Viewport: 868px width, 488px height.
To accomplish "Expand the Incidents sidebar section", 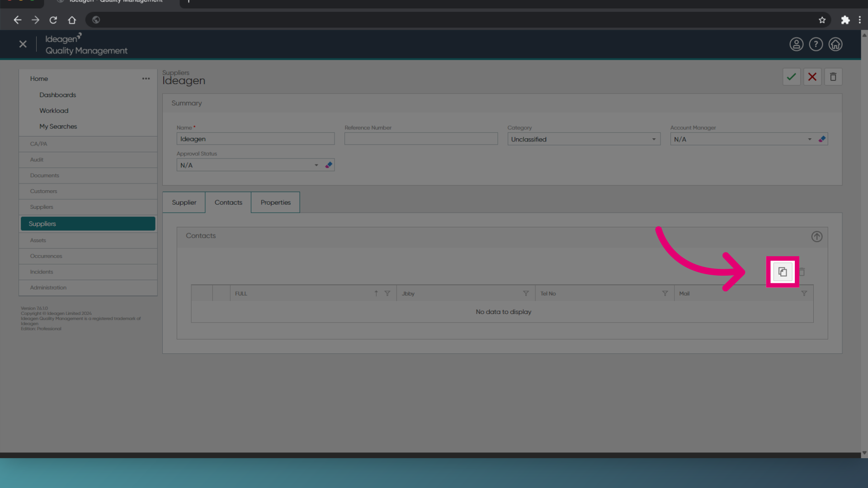I will (x=88, y=272).
